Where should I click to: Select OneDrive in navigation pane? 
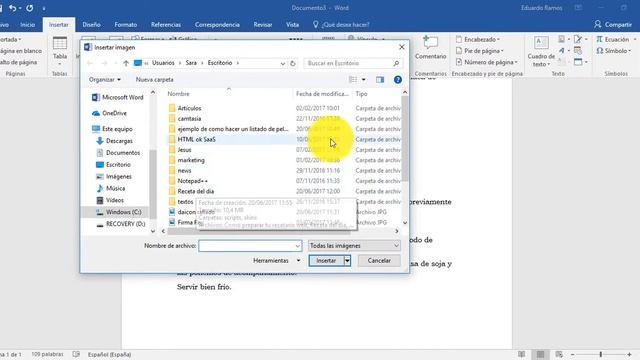(x=109, y=113)
